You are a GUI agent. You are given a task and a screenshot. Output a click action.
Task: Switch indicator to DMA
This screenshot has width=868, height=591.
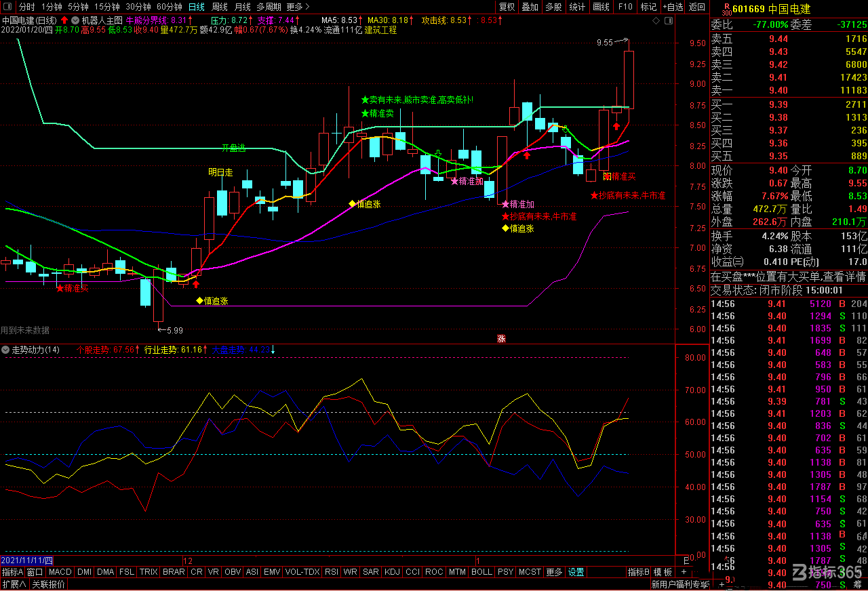click(x=106, y=572)
